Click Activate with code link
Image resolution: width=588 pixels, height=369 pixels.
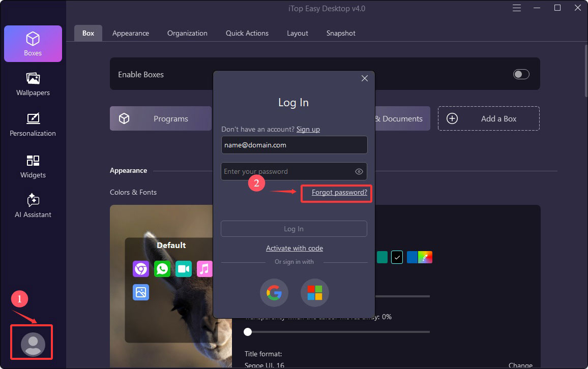[295, 249]
